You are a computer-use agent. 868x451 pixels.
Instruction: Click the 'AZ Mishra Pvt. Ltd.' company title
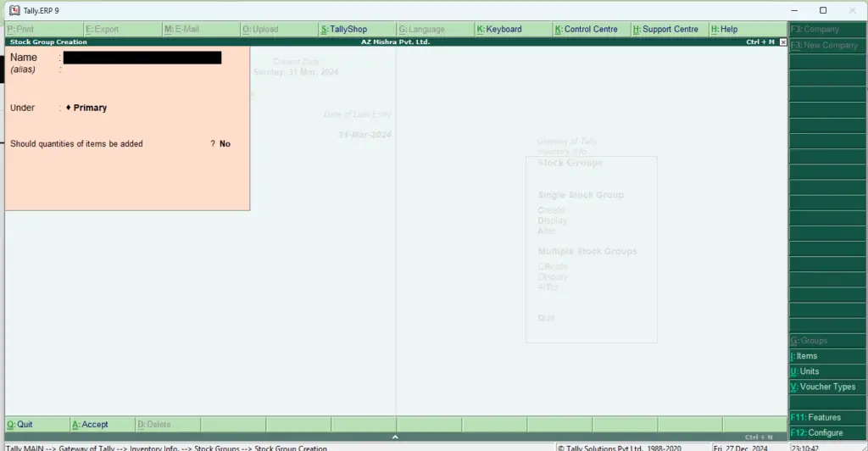click(x=395, y=42)
